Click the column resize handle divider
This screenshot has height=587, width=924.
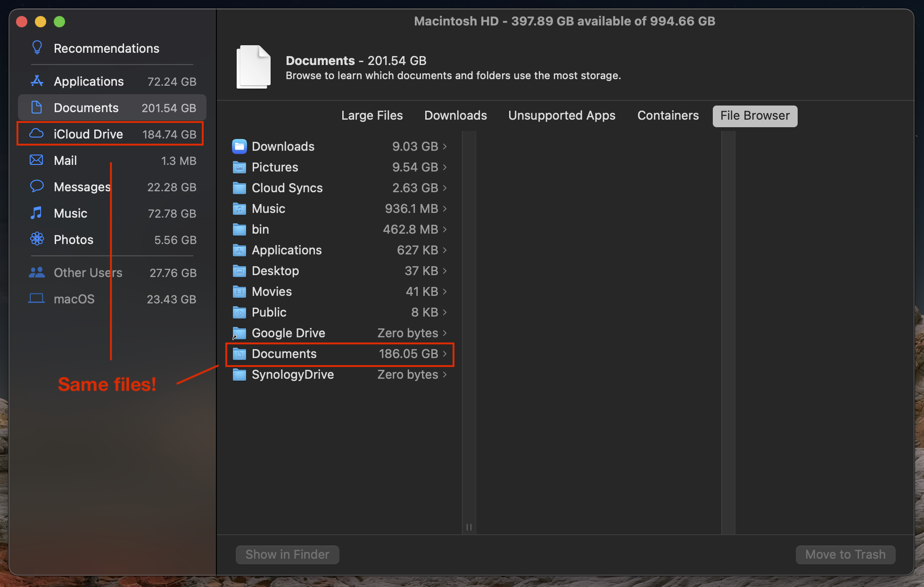[x=469, y=527]
